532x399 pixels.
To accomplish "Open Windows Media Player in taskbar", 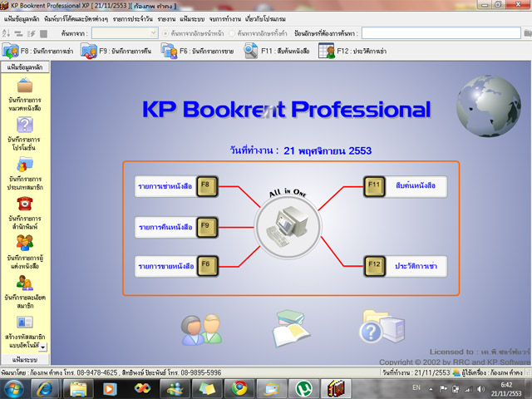I will pos(110,389).
